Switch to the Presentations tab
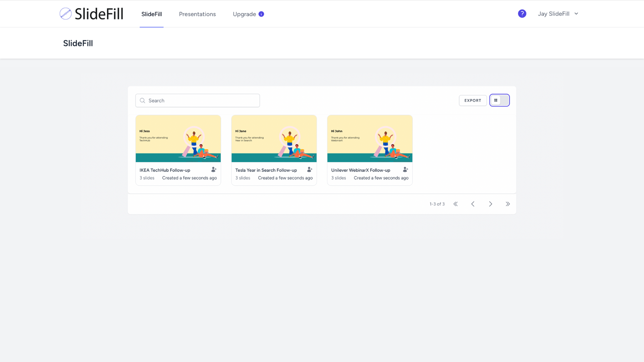Viewport: 644px width, 362px height. pyautogui.click(x=197, y=14)
